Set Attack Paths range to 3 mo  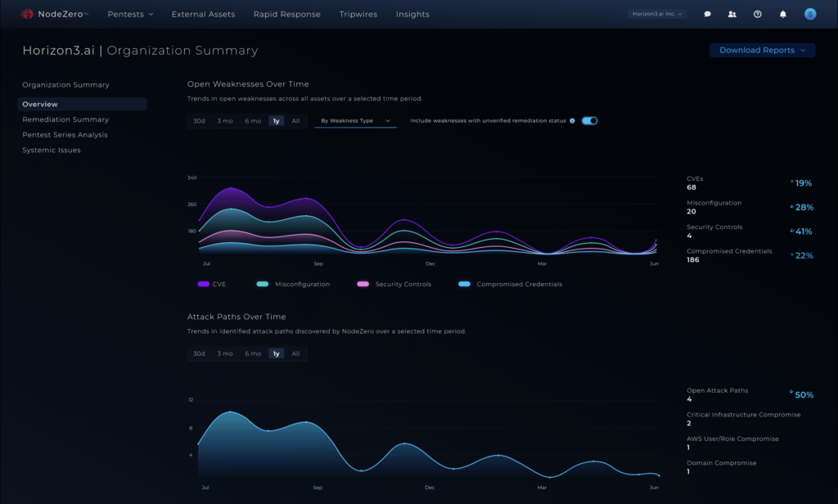click(x=225, y=353)
